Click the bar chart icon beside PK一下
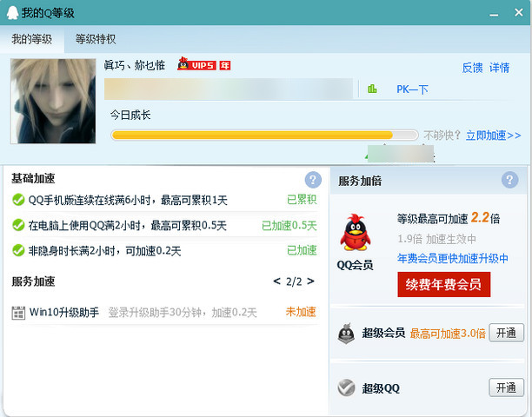Viewport: 532px width, 417px height. coord(373,89)
